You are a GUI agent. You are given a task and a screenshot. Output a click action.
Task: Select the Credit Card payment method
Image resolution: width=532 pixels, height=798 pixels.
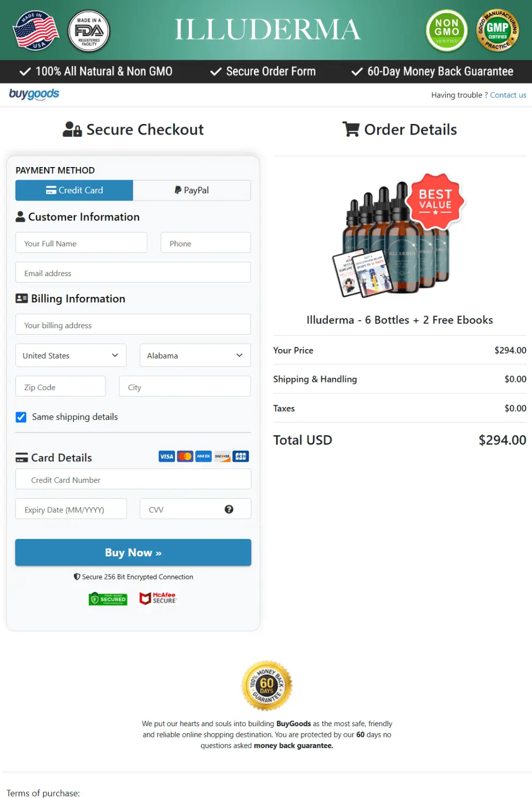click(74, 190)
